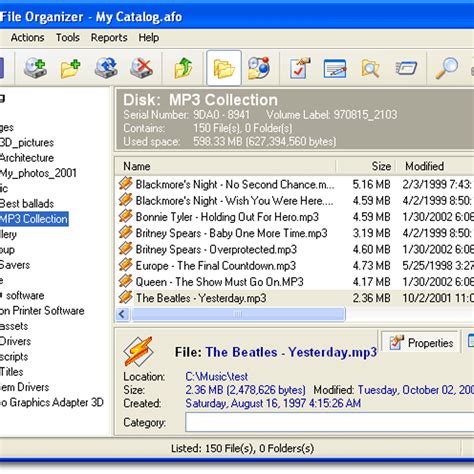The width and height of the screenshot is (474, 474).
Task: Select The Beatles - Yesterday.mp3 in the list
Action: tap(201, 298)
